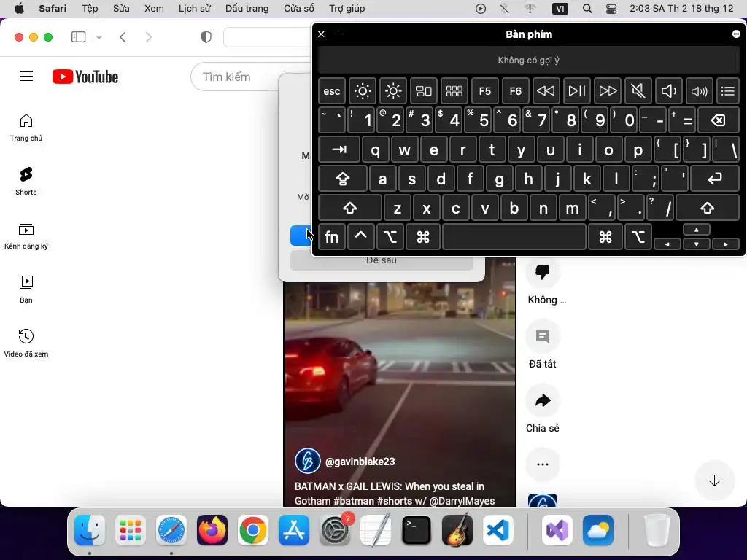Click the Safari address bar
The height and width of the screenshot is (560, 747).
(x=267, y=37)
